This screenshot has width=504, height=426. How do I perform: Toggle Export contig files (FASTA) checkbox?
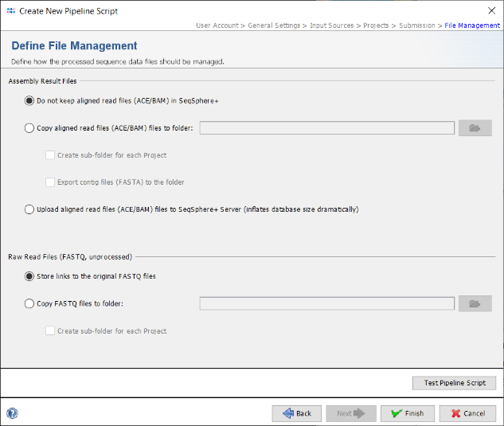pyautogui.click(x=51, y=182)
